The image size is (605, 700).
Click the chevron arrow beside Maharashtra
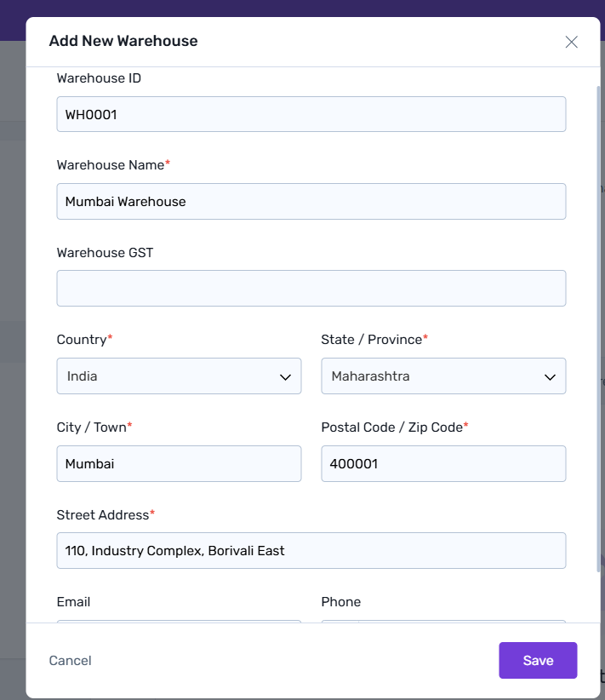(x=550, y=377)
